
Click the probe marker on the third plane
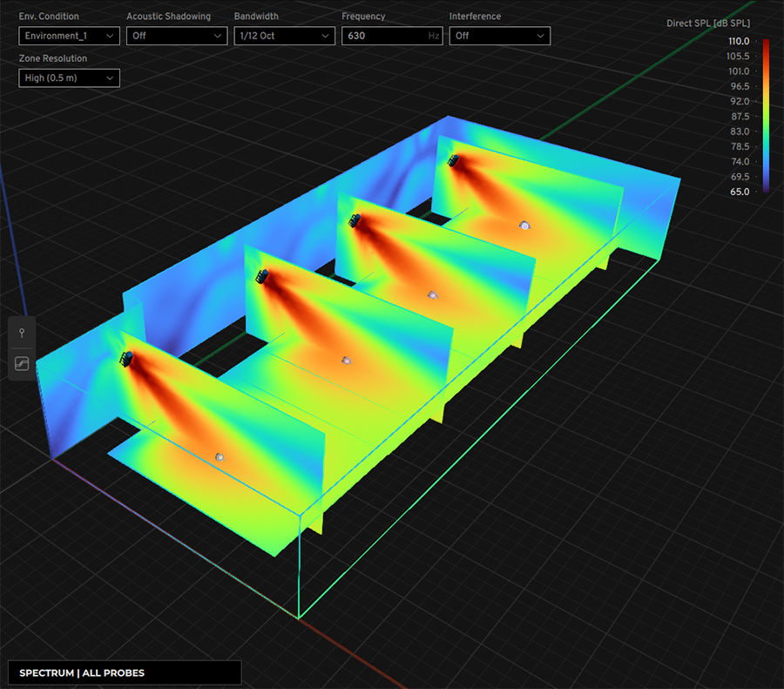point(431,294)
